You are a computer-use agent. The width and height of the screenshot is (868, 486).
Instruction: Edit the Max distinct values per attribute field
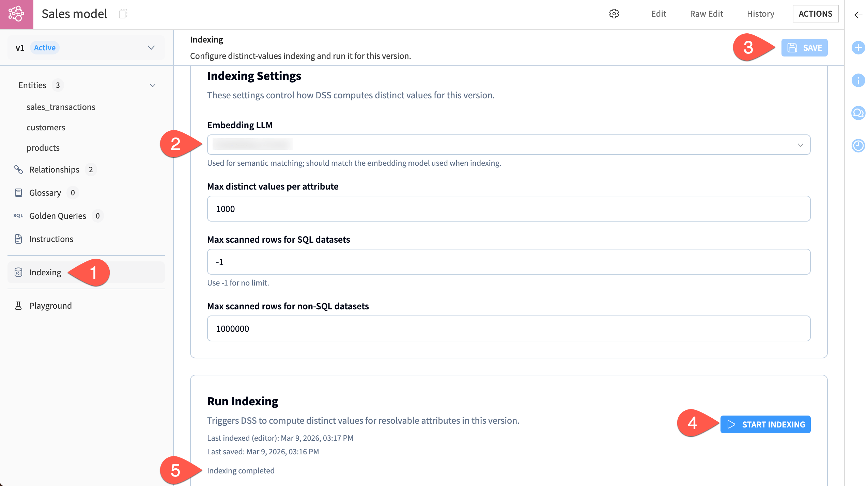coord(508,208)
